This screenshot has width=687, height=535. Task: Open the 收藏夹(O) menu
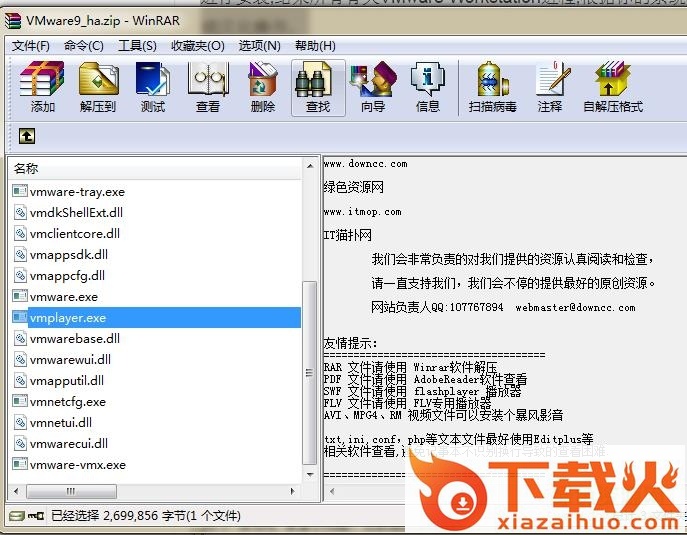click(x=195, y=46)
